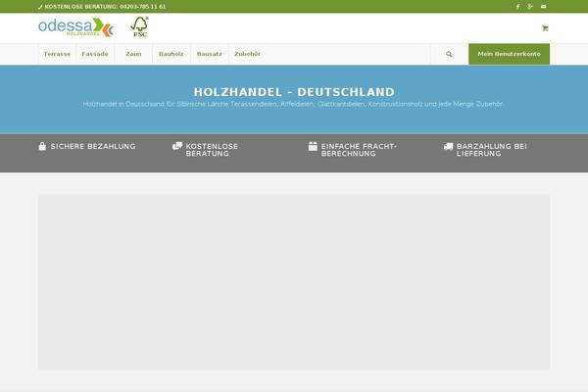Click the subtitle about Sibirische Lärche Terrassendielen
The image size is (588, 392).
click(292, 104)
